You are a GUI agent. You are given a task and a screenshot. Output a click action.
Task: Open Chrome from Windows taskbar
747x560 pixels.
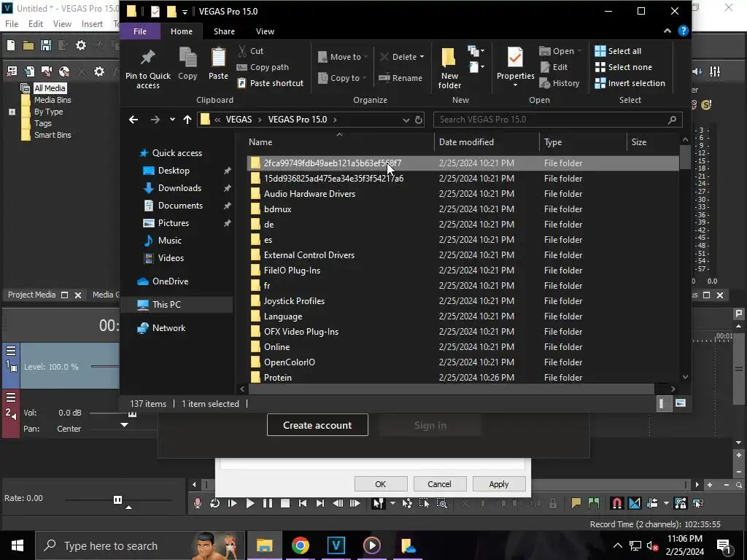(300, 545)
